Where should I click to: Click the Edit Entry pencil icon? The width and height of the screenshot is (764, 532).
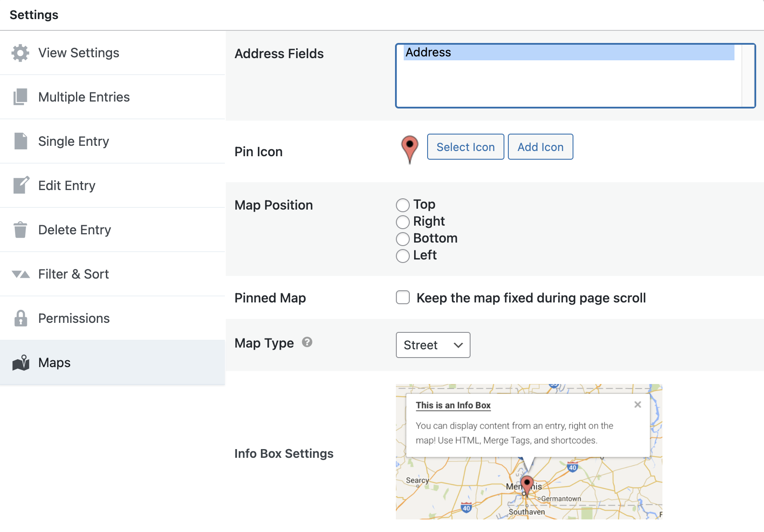[21, 185]
